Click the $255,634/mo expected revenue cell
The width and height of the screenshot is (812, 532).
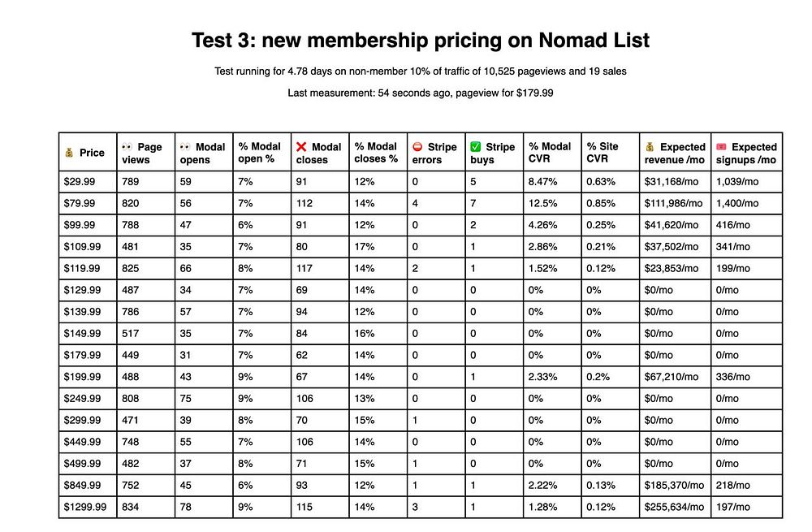point(673,507)
